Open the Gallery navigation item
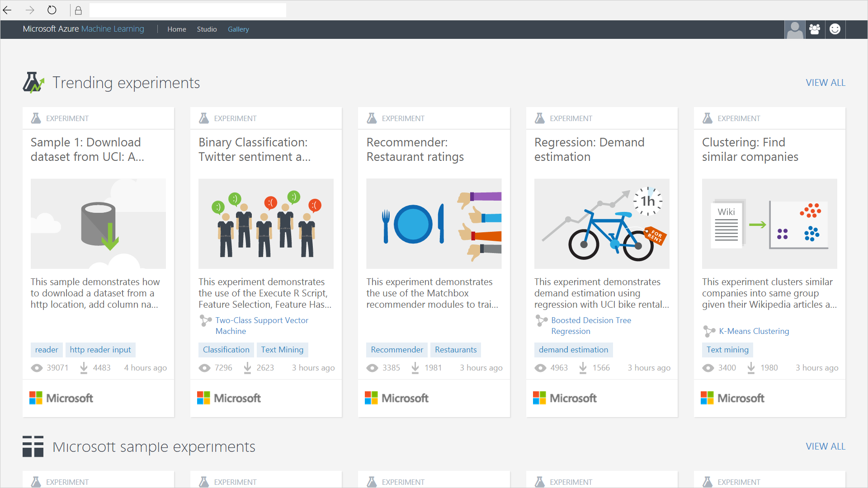 click(238, 29)
